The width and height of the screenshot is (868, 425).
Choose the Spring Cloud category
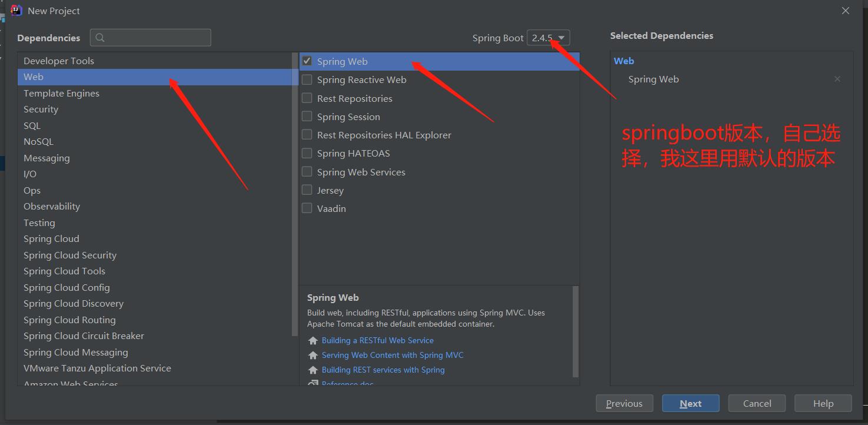point(156,239)
